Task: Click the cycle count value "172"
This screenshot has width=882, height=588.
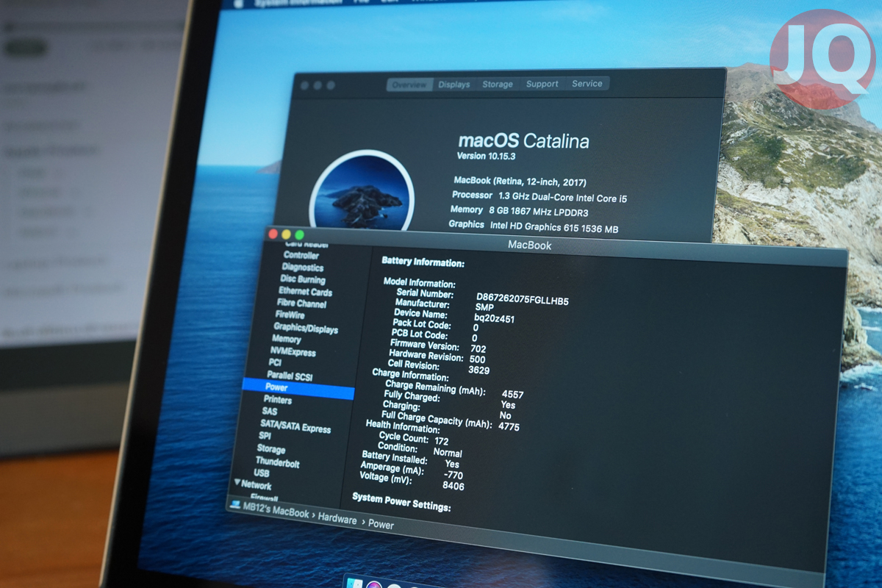Action: [x=442, y=441]
